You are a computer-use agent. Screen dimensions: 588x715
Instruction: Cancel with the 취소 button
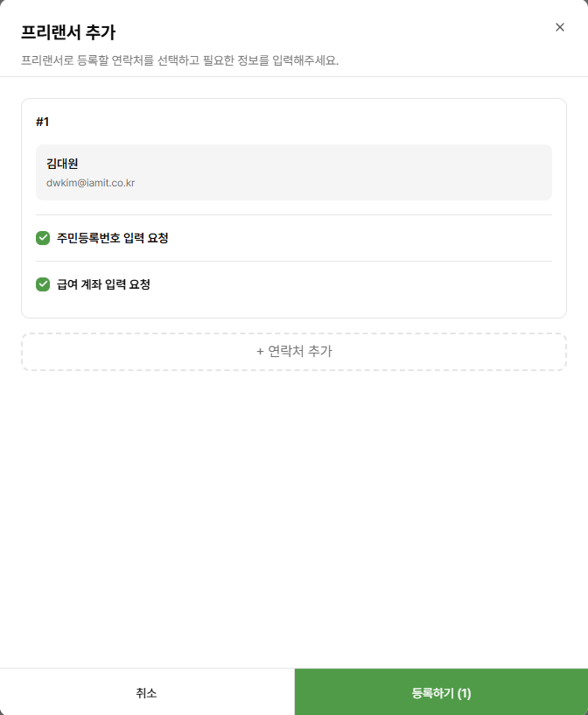[147, 692]
